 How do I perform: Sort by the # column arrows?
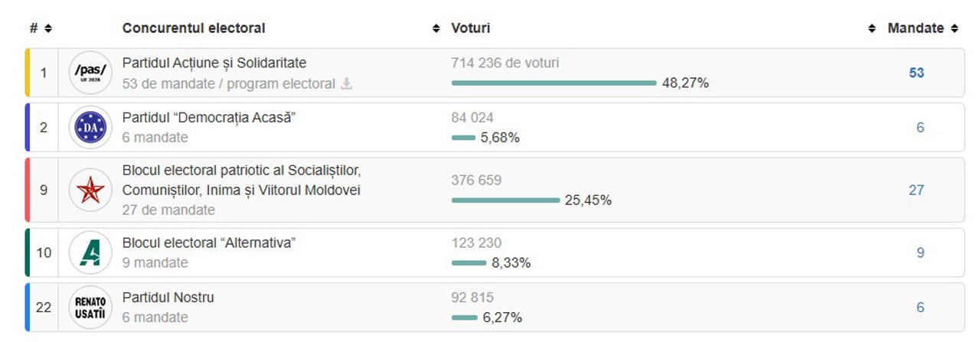(x=48, y=28)
